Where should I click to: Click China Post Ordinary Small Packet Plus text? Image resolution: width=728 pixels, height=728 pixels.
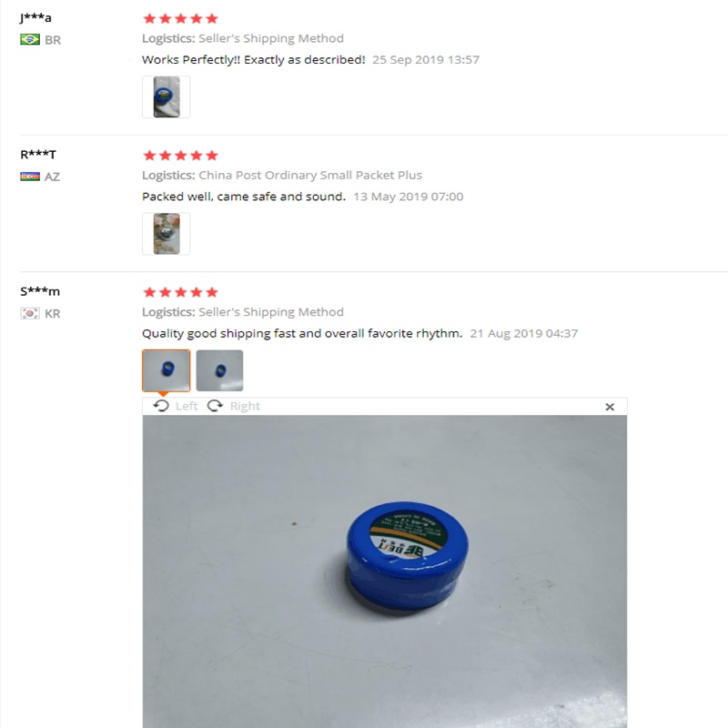point(310,175)
